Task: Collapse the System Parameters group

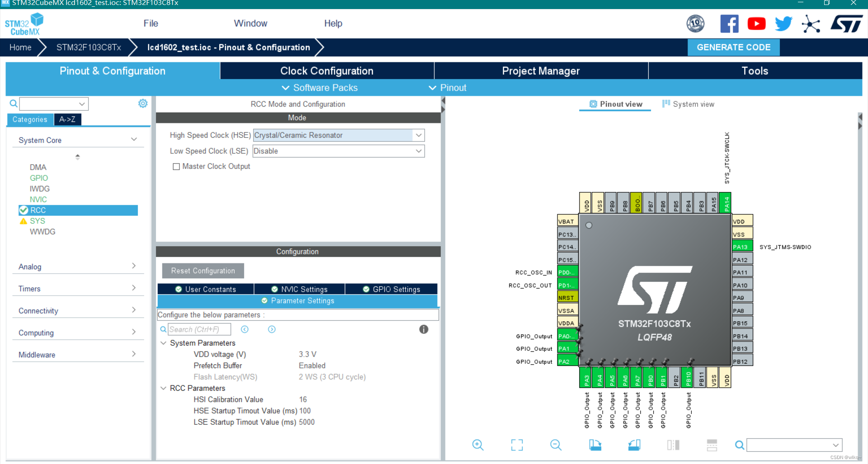Action: (163, 343)
